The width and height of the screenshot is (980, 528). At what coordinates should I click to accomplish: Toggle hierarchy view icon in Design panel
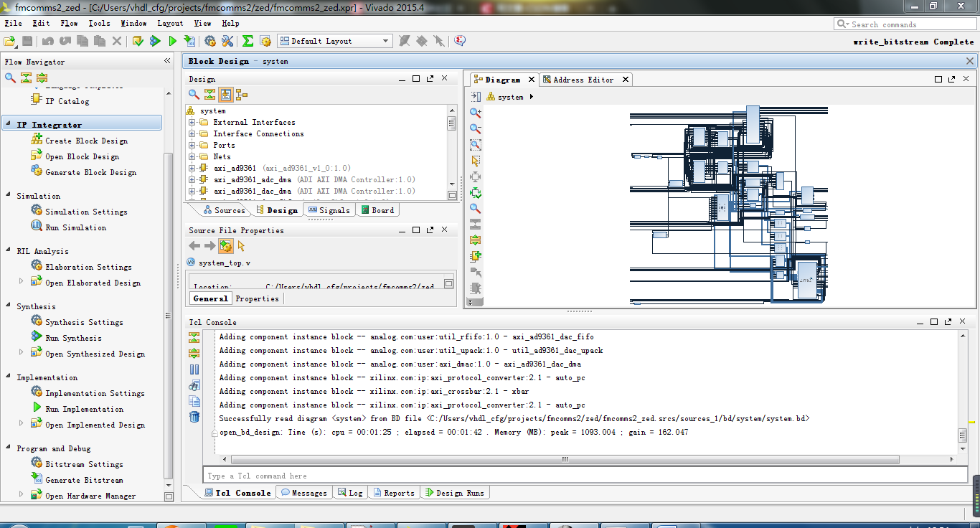point(242,94)
